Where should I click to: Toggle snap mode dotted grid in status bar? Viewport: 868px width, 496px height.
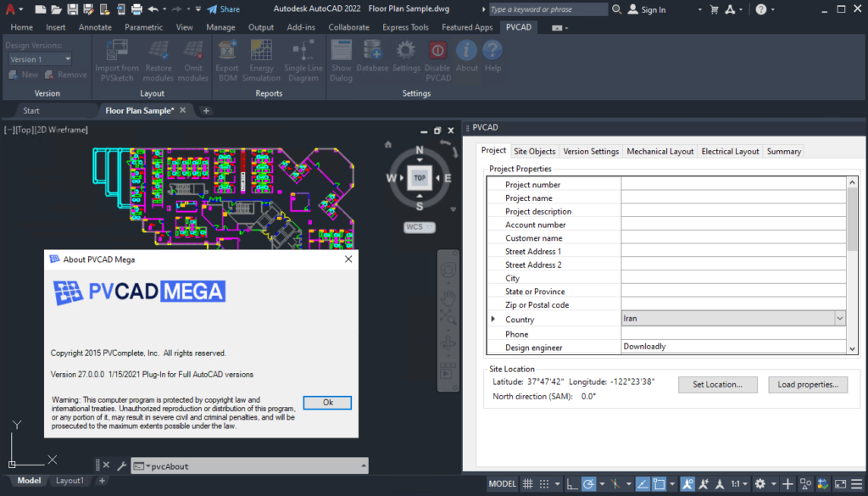[544, 484]
